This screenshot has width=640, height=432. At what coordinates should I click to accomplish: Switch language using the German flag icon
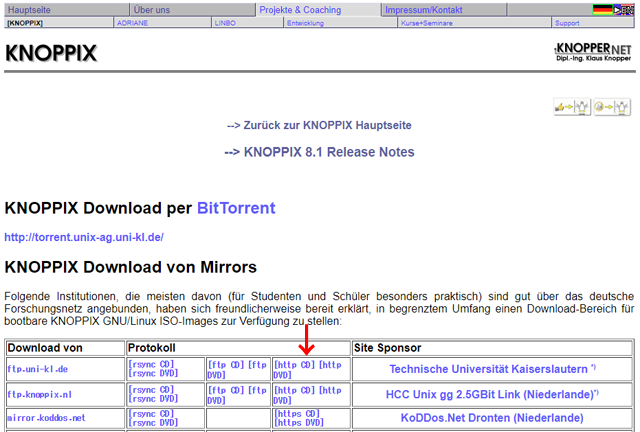(602, 10)
